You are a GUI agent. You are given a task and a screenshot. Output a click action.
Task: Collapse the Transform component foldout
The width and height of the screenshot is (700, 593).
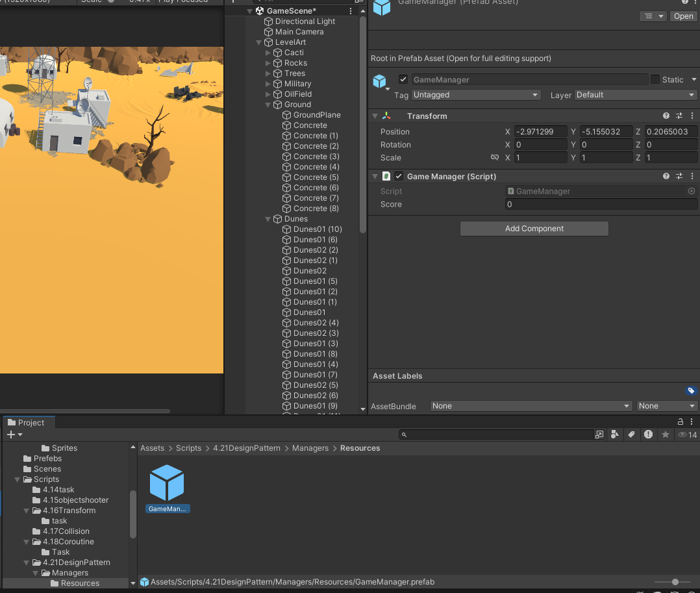tap(375, 116)
